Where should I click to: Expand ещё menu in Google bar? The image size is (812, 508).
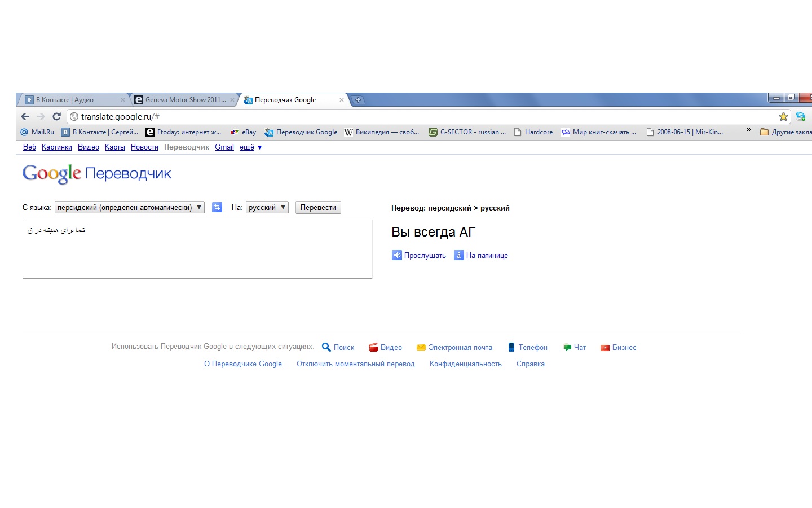click(250, 147)
